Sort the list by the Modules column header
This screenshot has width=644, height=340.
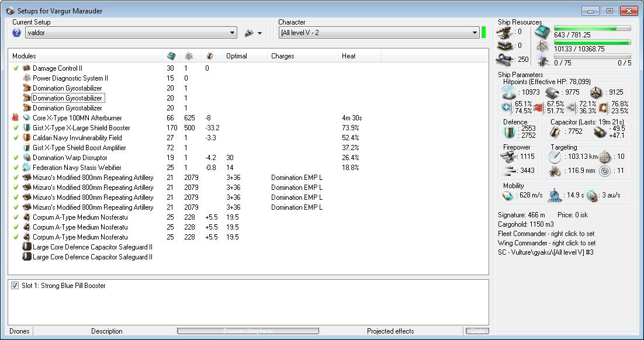[x=85, y=56]
